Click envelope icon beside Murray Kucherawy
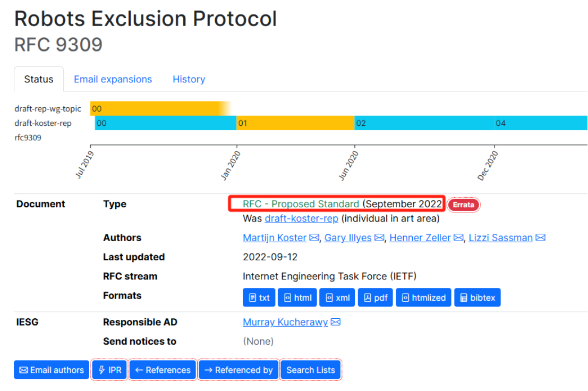 [336, 322]
